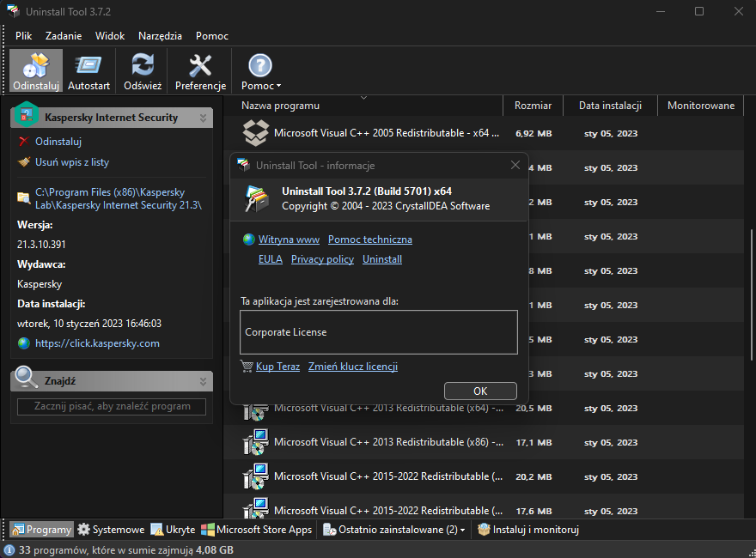The width and height of the screenshot is (756, 558).
Task: Open the Widok menu
Action: [x=110, y=36]
